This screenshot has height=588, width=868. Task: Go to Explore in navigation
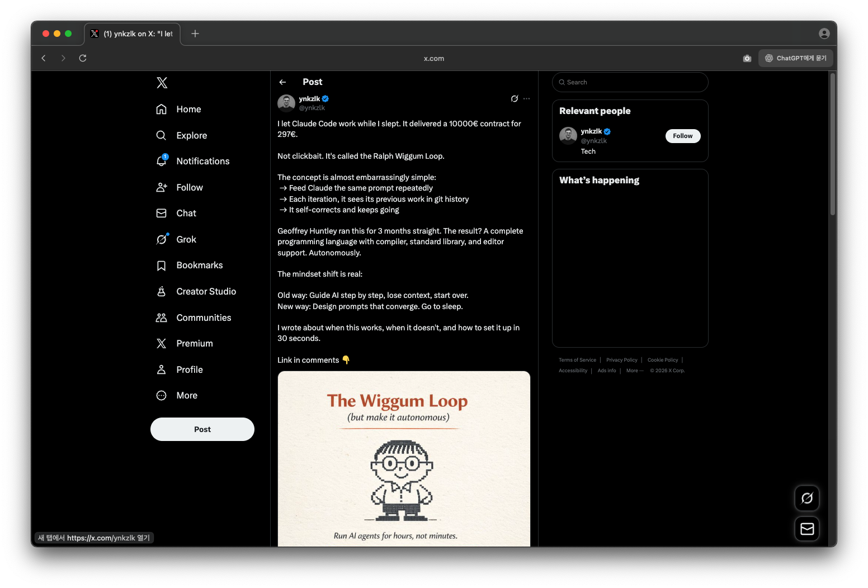coord(192,135)
